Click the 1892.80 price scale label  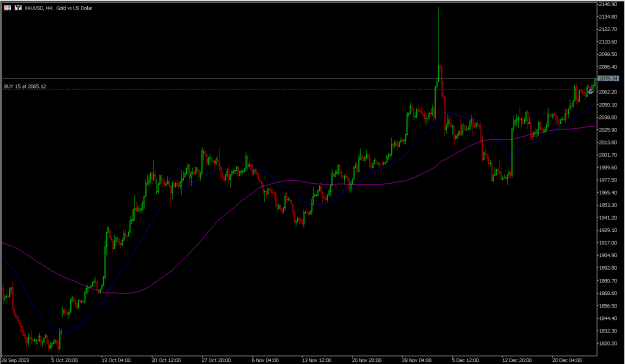click(608, 268)
